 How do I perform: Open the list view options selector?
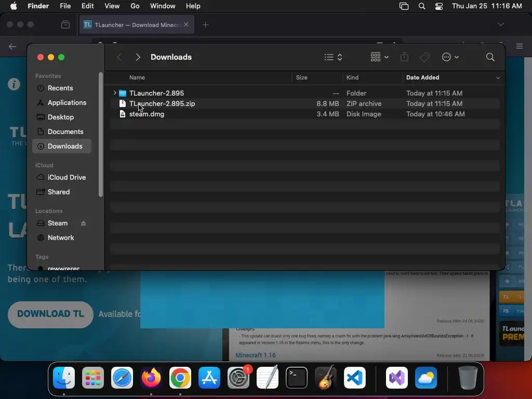click(x=333, y=57)
